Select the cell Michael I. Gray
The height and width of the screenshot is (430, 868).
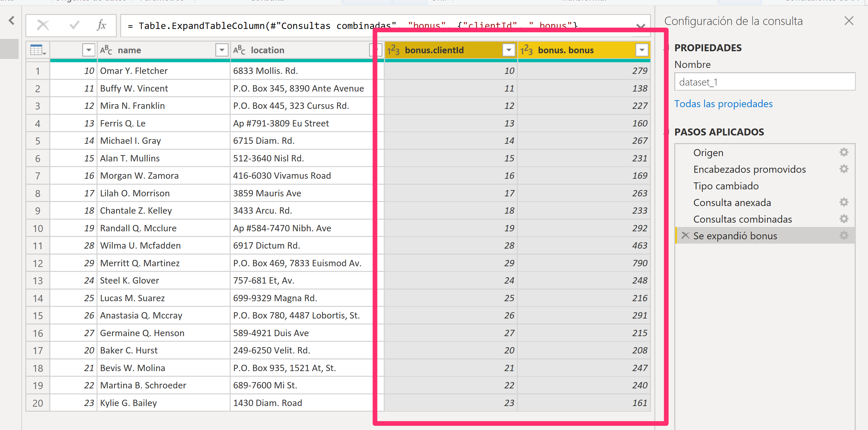(163, 140)
